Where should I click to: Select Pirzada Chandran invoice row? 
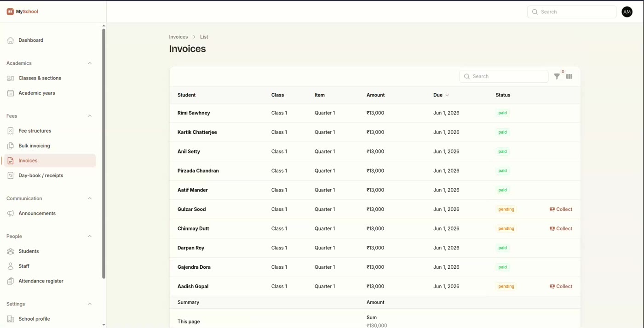pos(375,171)
